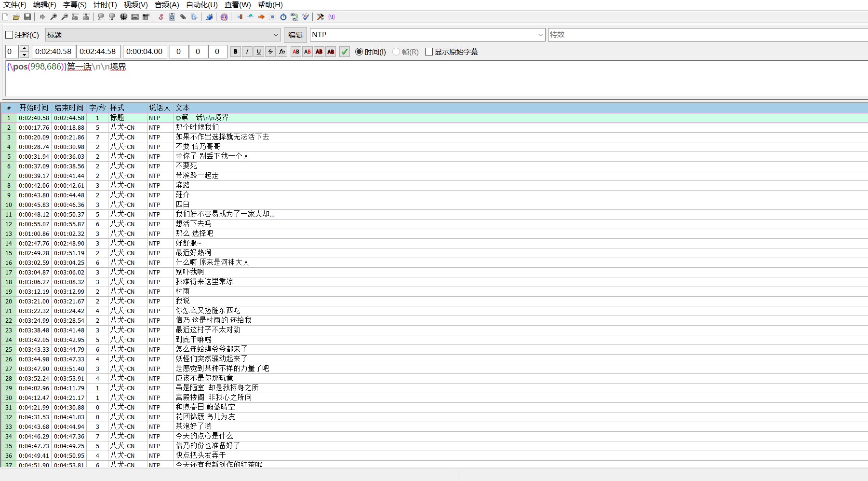868x481 pixels.
Task: Launch ASSDraw with the anime face icon
Action: click(224, 17)
